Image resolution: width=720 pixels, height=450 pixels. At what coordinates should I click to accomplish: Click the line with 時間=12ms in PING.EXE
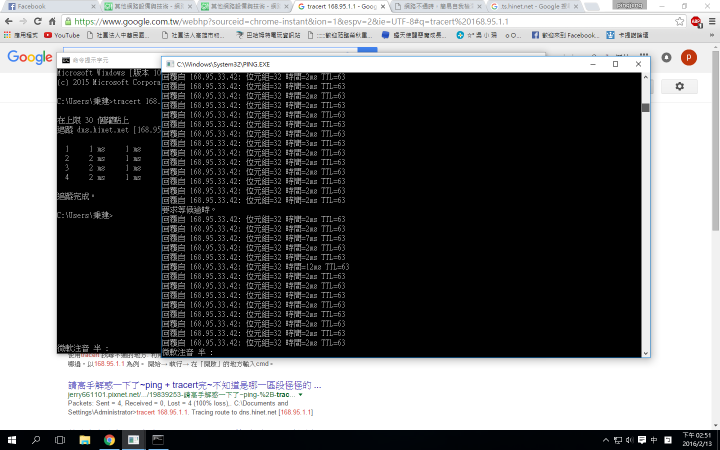pyautogui.click(x=256, y=267)
